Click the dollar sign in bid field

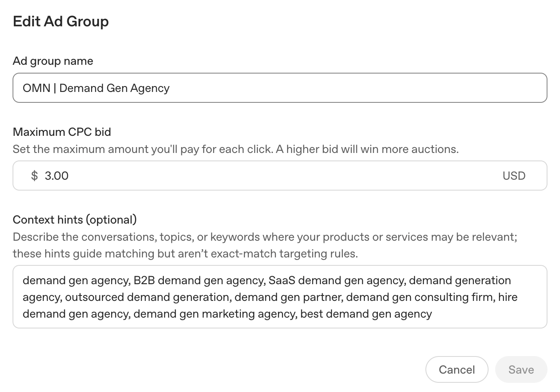point(34,176)
